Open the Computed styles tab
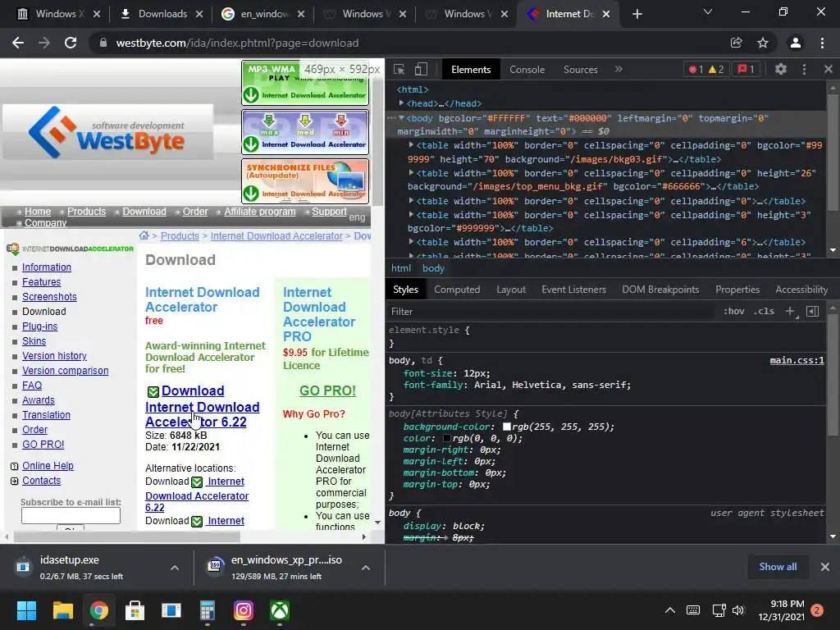This screenshot has width=840, height=630. tap(456, 290)
